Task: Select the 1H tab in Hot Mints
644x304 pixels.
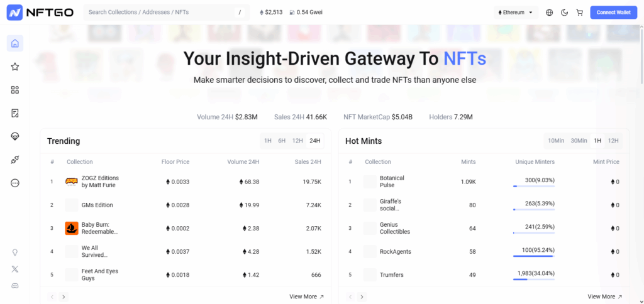Action: tap(597, 141)
